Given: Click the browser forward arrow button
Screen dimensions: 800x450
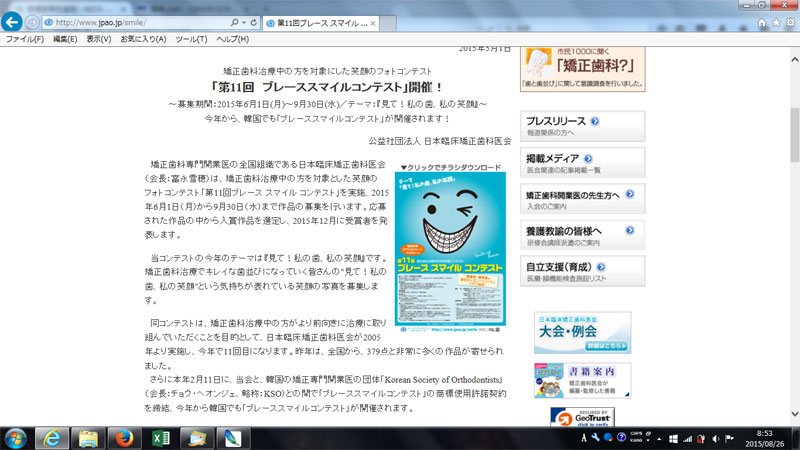Looking at the screenshot, I should pyautogui.click(x=32, y=22).
